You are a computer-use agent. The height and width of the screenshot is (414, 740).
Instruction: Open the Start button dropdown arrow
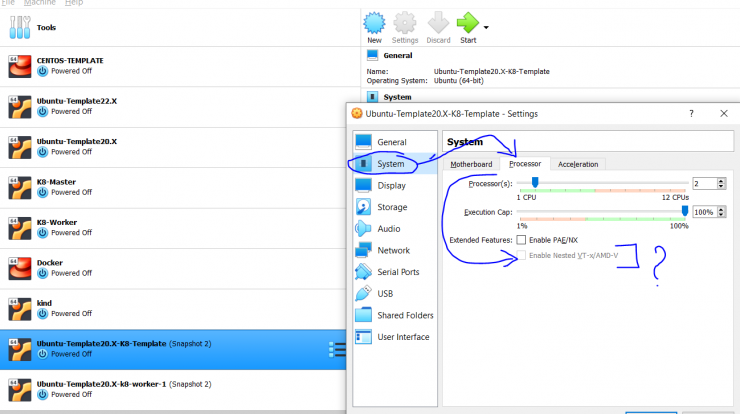point(486,27)
